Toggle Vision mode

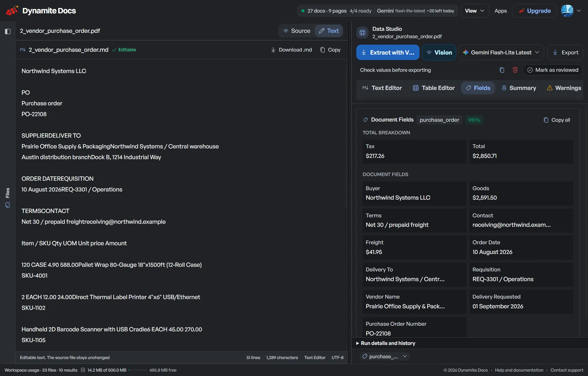[439, 52]
